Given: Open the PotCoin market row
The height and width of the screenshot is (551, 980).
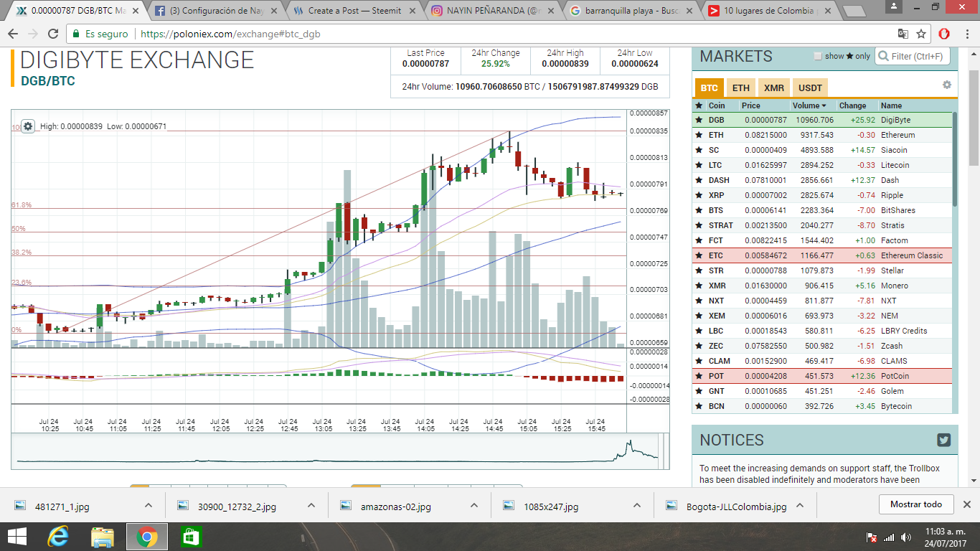Looking at the screenshot, I should tap(822, 376).
